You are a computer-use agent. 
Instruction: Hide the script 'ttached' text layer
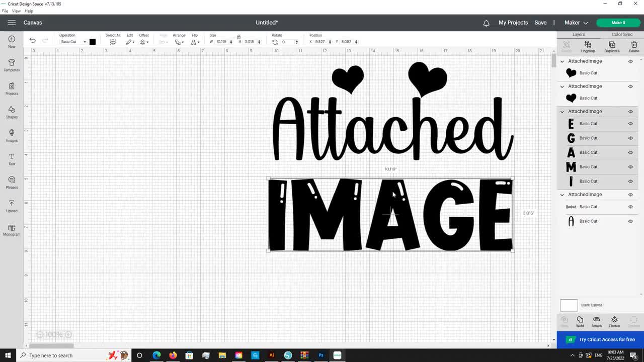pos(630,207)
